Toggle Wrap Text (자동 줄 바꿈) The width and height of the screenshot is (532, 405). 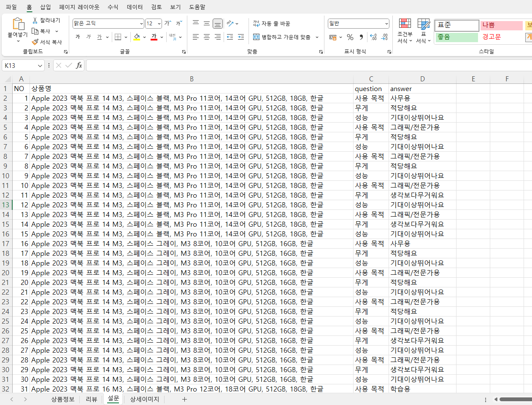pos(272,24)
